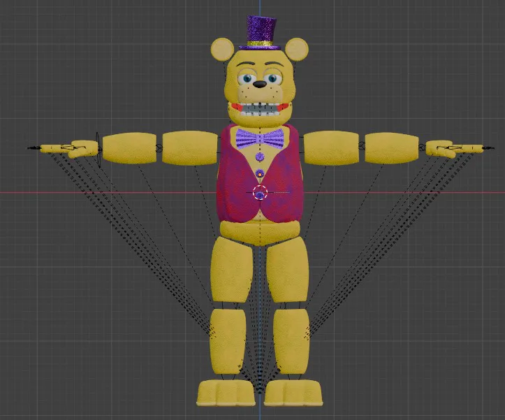Select the shin segment on screen-right
Image resolution: width=505 pixels, height=420 pixels.
[x=291, y=342]
